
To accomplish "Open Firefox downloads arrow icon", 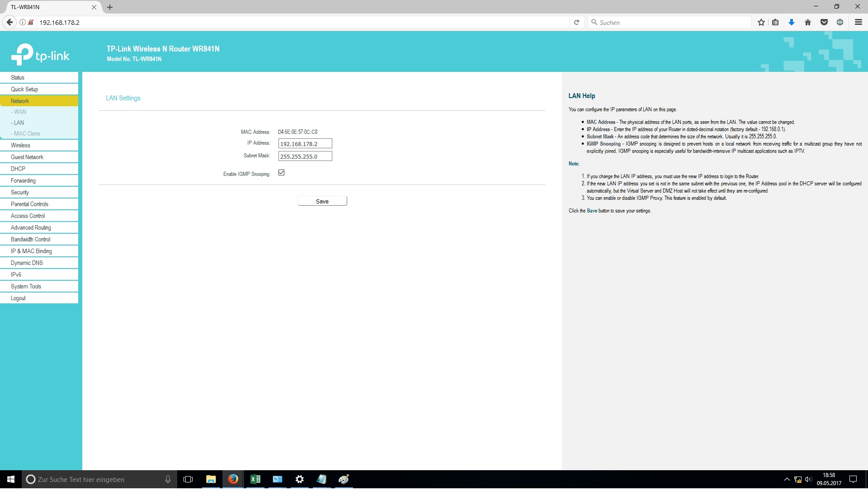I will pyautogui.click(x=791, y=22).
